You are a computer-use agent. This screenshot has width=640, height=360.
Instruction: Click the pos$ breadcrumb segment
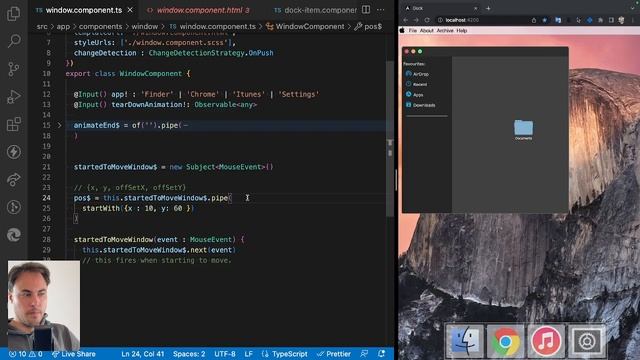point(368,27)
